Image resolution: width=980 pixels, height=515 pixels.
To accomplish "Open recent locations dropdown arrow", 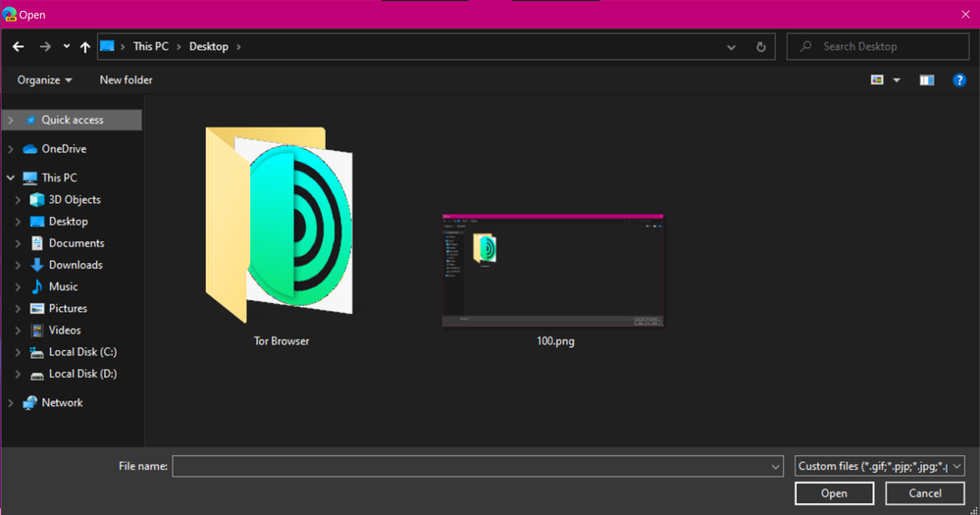I will point(67,46).
